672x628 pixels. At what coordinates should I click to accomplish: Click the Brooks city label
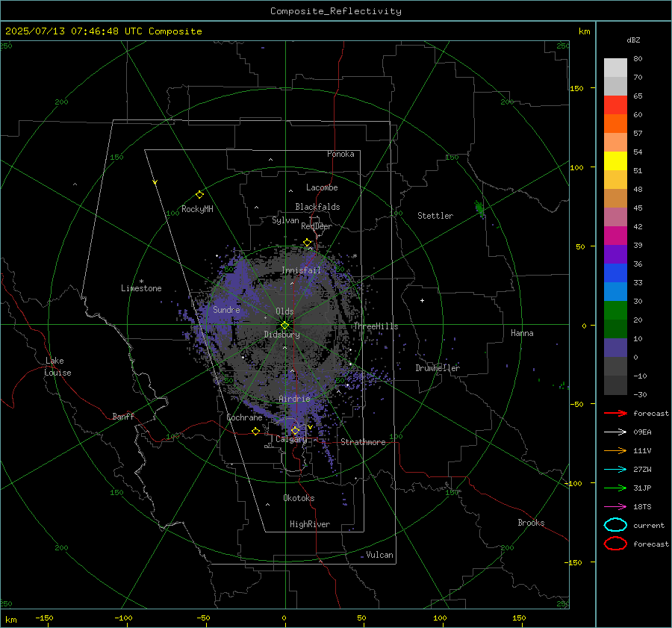click(531, 523)
